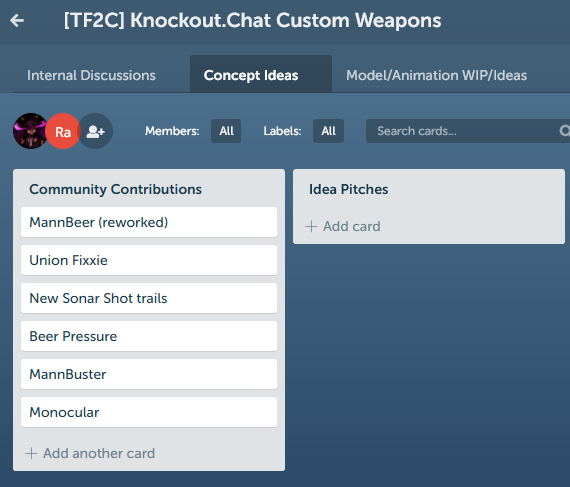
Task: Open the Monocular card
Action: pyautogui.click(x=149, y=412)
